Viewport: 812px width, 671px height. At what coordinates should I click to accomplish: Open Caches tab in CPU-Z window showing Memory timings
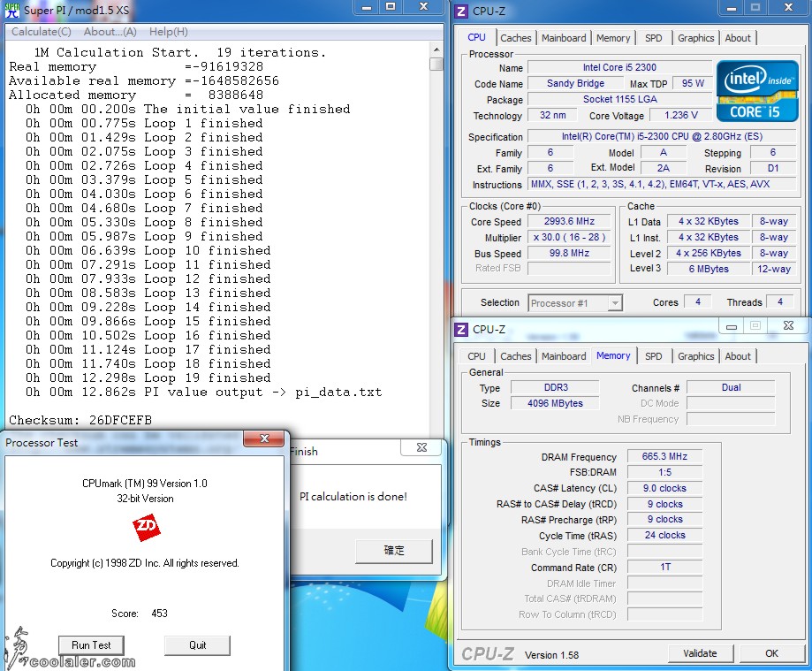click(x=516, y=356)
